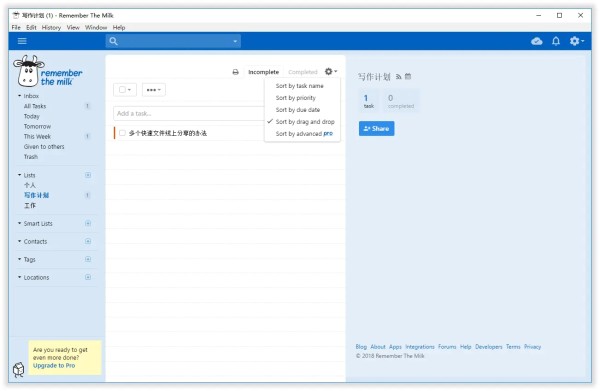The width and height of the screenshot is (600, 391).
Task: Click the RSS feed icon beside list title
Action: pyautogui.click(x=398, y=77)
